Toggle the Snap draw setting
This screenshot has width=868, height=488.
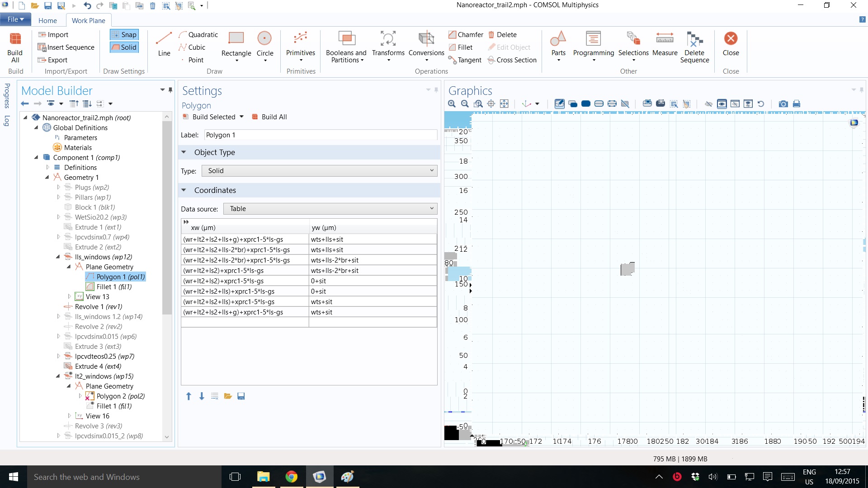pos(124,35)
